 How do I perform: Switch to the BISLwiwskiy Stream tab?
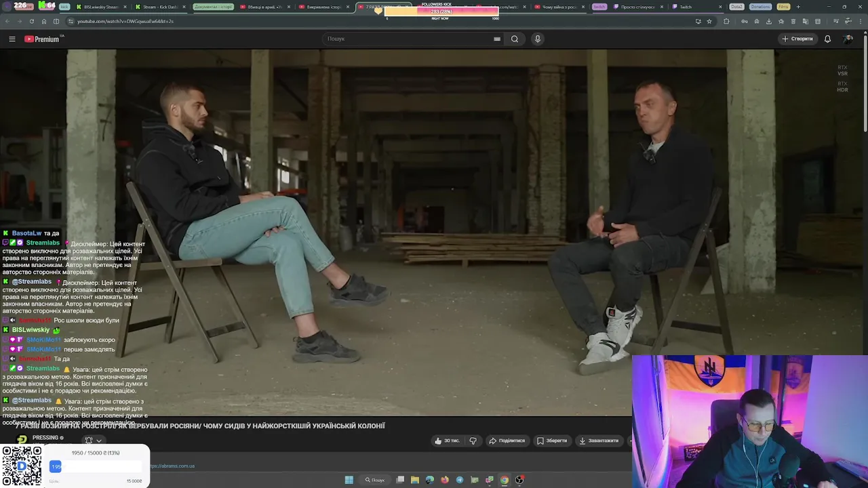pos(102,7)
